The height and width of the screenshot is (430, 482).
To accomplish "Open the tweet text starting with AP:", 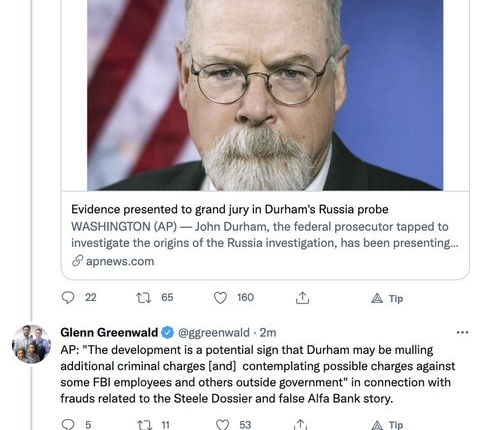I will pyautogui.click(x=258, y=374).
